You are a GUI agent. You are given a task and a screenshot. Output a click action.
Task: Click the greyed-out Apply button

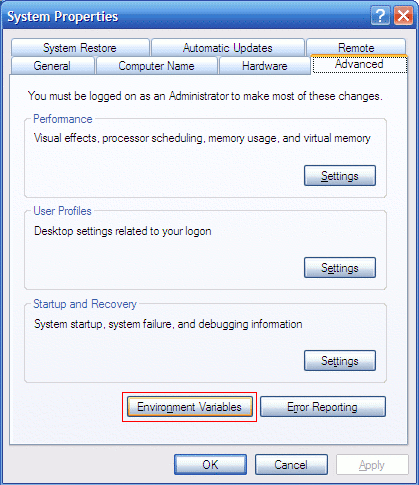(372, 465)
